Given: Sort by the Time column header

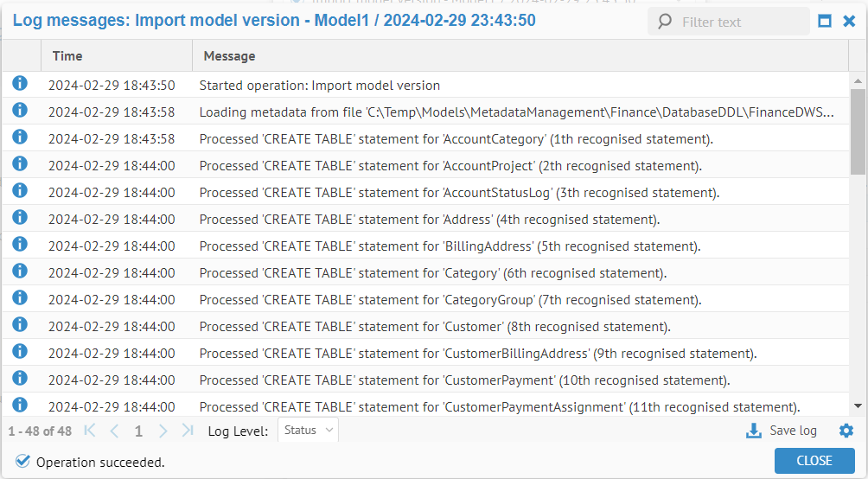Looking at the screenshot, I should tap(67, 56).
